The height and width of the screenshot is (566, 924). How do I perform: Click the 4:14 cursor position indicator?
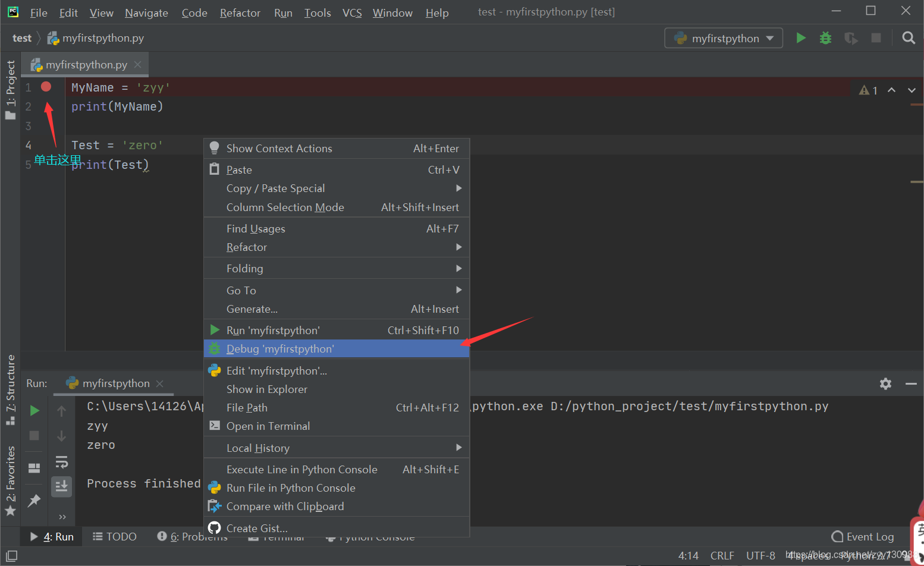tap(689, 556)
